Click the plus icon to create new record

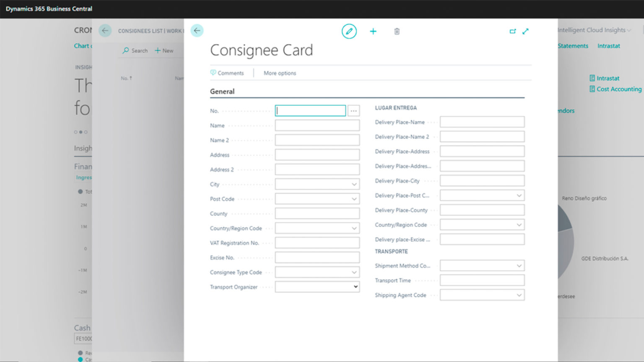[373, 31]
